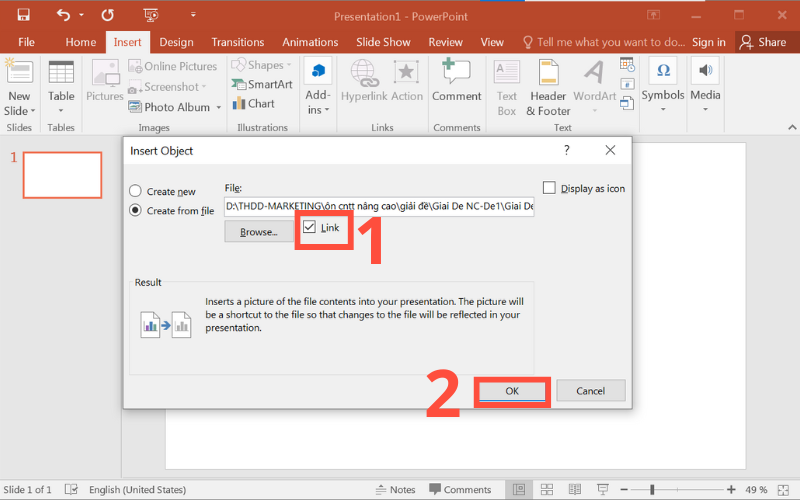
Task: Click the Media speaker icon
Action: point(705,72)
